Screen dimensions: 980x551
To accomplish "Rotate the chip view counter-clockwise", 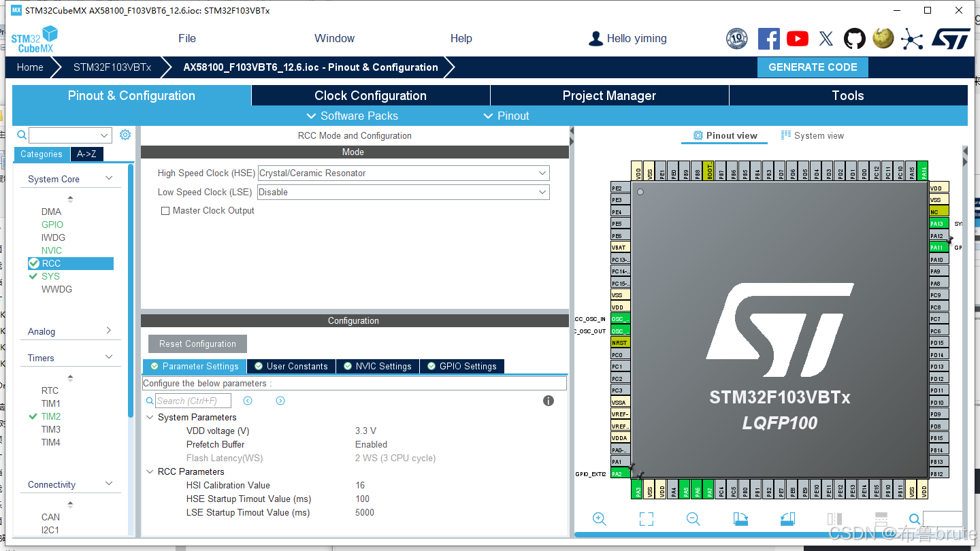I will (x=787, y=519).
